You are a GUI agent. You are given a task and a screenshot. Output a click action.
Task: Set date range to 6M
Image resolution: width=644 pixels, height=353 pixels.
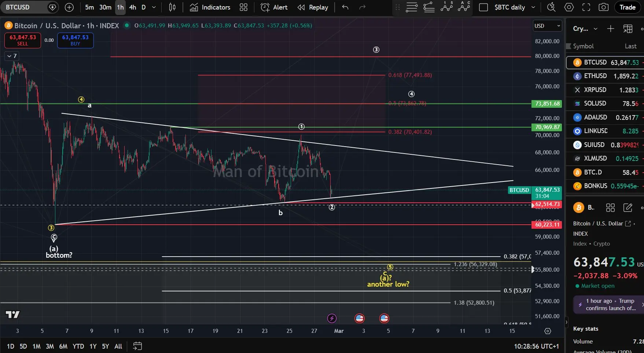[x=63, y=346]
